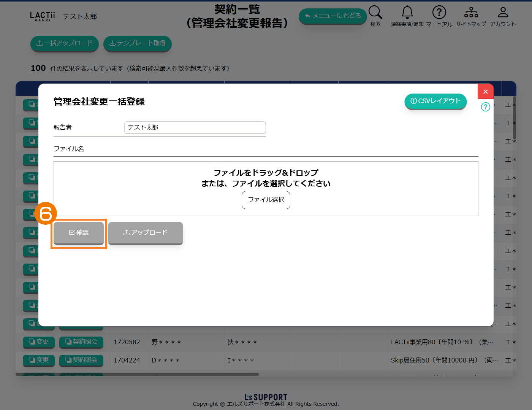Viewport: 532px width, 410px height.
Task: Click the help icon inside the dialog
Action: pos(485,107)
